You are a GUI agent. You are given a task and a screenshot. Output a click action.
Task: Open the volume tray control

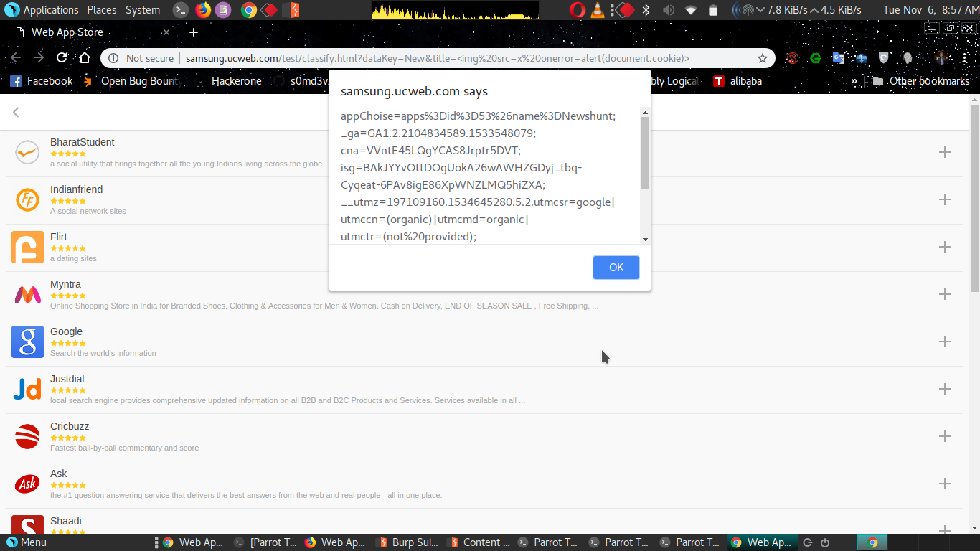tap(668, 10)
